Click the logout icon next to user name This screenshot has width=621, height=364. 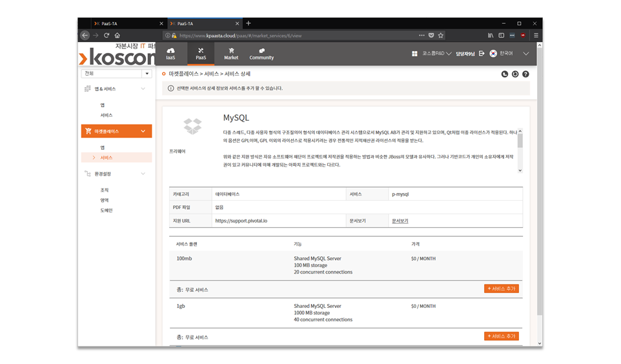482,54
